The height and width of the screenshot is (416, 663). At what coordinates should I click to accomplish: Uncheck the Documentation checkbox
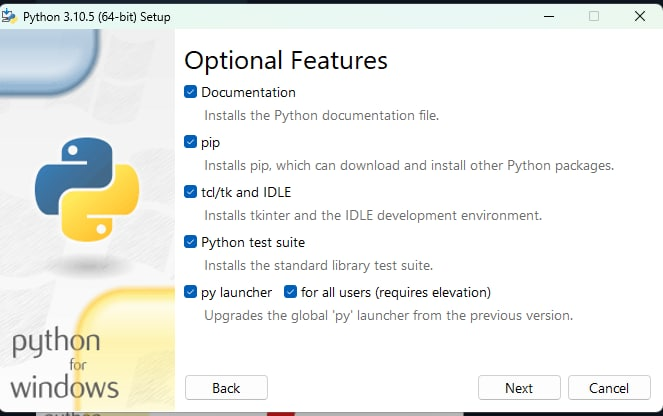190,92
